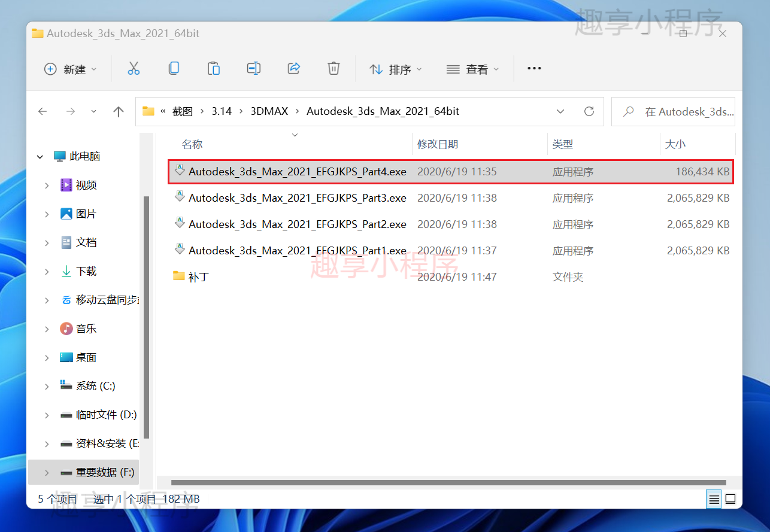Expand the 文档 tree node

[x=47, y=243]
